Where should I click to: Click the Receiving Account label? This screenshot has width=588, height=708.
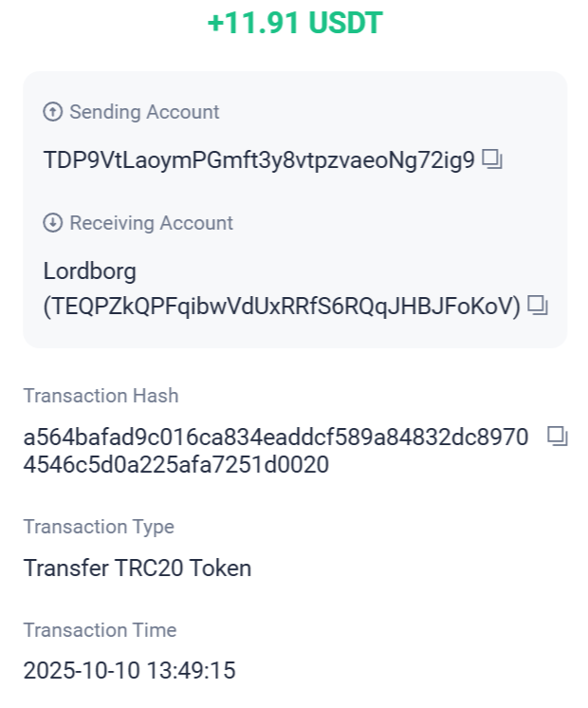pos(151,223)
